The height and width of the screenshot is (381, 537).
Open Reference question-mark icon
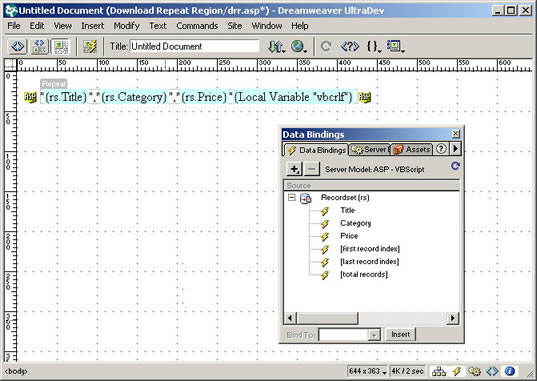coord(350,46)
